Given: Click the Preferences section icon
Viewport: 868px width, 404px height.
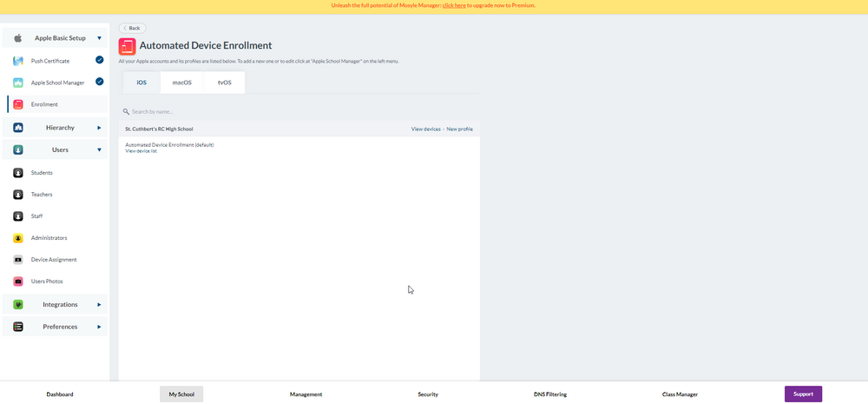Looking at the screenshot, I should click(x=17, y=327).
